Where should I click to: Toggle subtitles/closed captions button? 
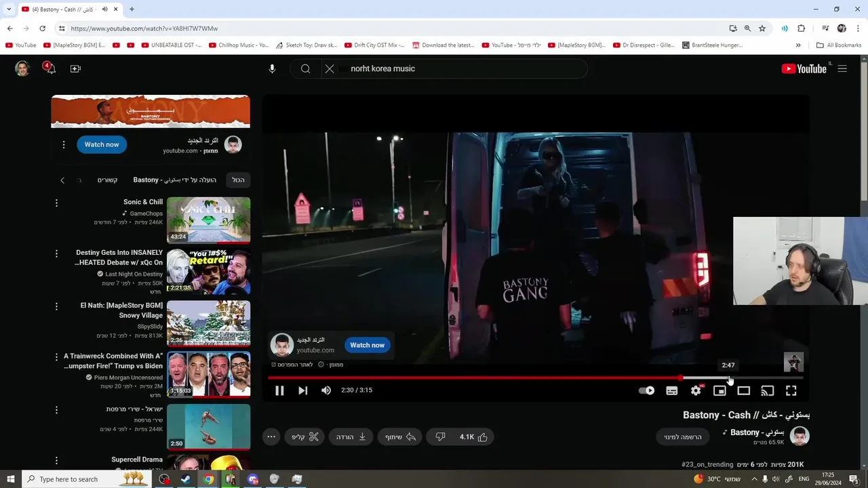coord(672,390)
